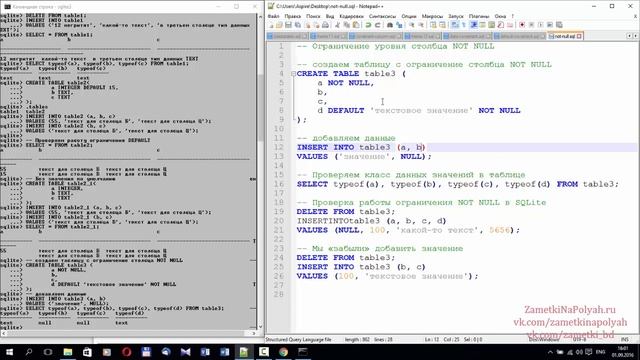The width and height of the screenshot is (640, 360).
Task: Redo edit with toolbar Redo arrow
Action: pyautogui.click(x=378, y=25)
